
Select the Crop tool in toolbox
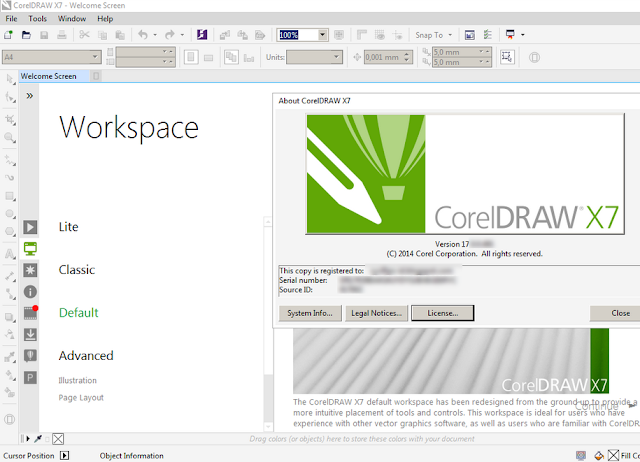[10, 120]
